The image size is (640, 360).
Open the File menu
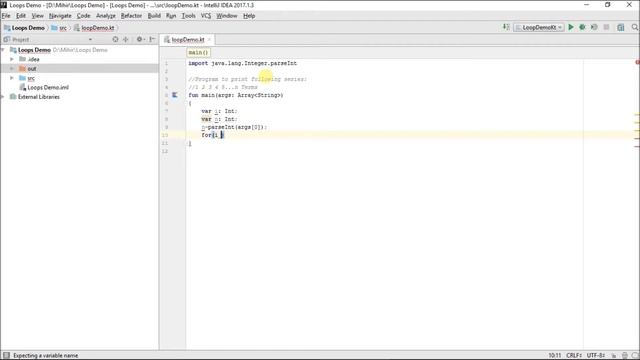point(6,16)
